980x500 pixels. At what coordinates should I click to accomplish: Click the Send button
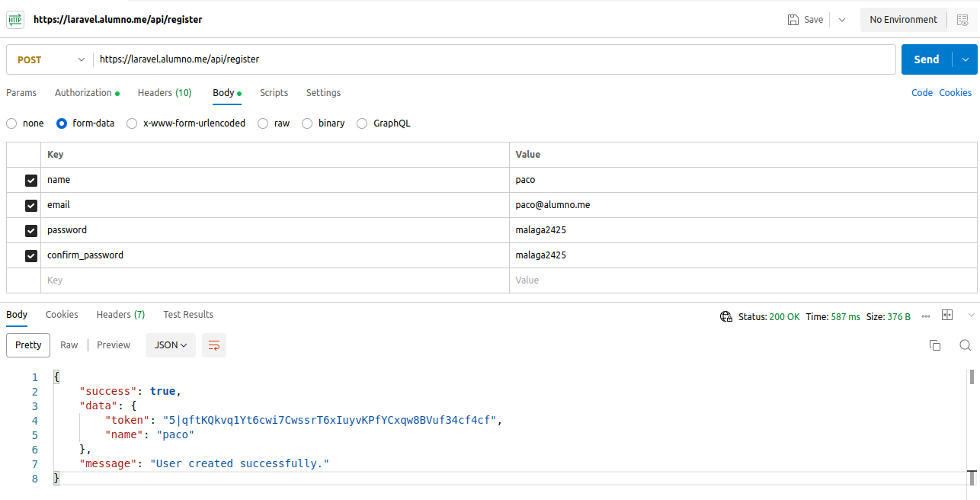tap(927, 59)
